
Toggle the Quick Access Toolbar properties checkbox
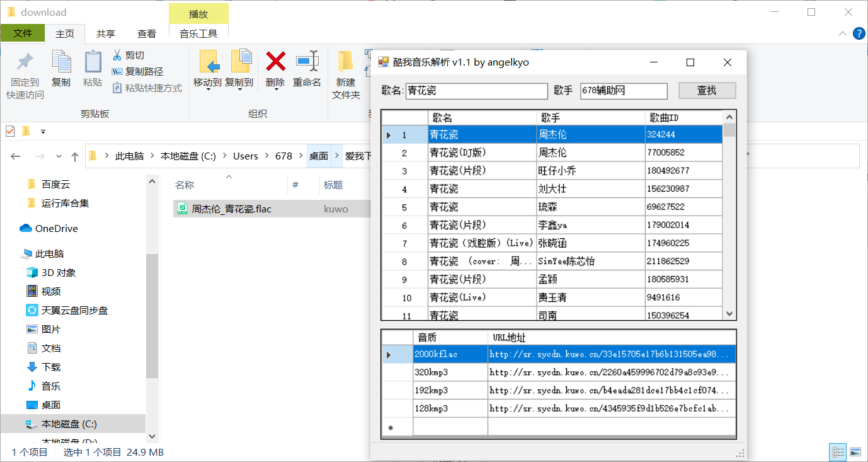10,131
